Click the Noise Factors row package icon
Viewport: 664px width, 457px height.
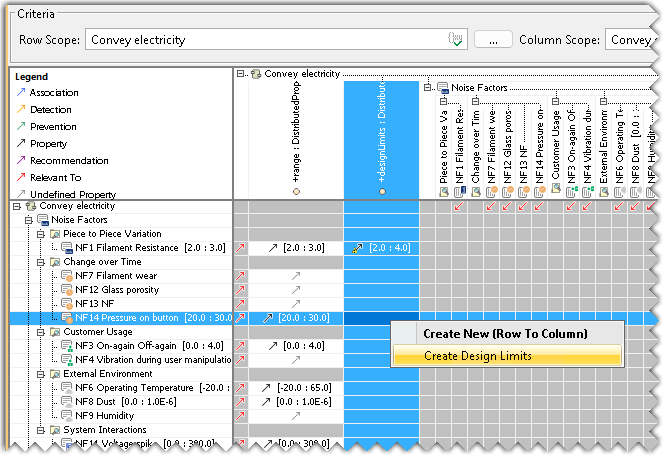(43, 220)
